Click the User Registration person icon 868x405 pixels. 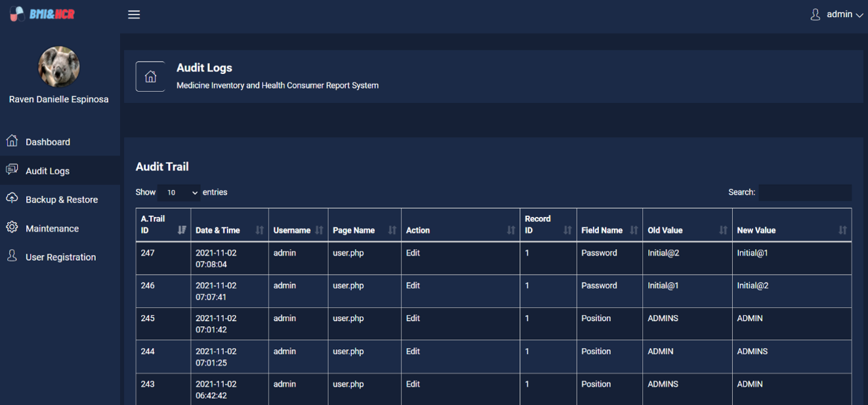[12, 256]
